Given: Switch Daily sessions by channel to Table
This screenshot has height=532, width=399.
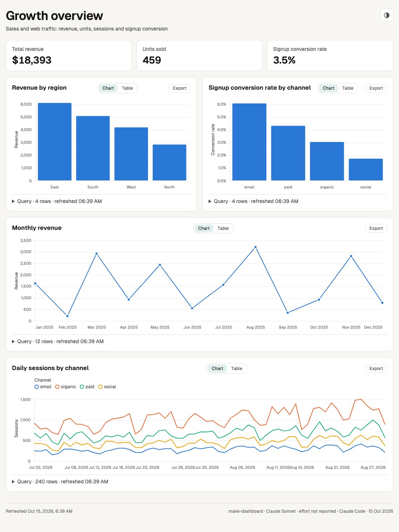Looking at the screenshot, I should (236, 369).
